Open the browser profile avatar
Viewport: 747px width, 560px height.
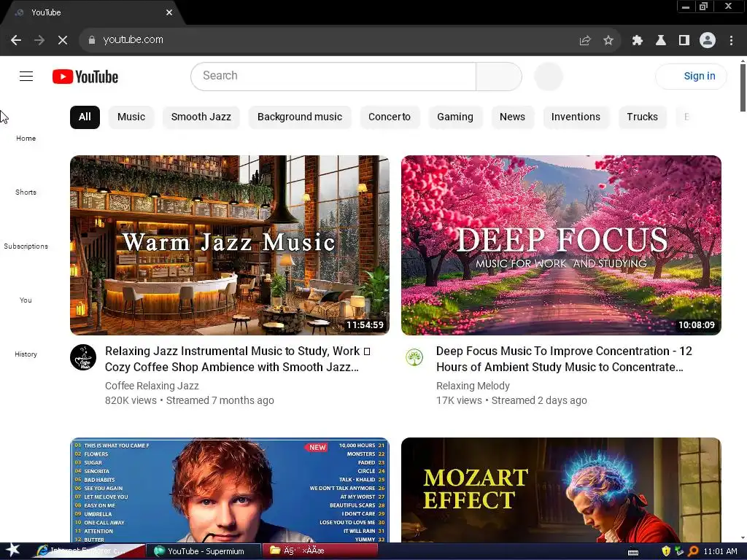pos(708,41)
